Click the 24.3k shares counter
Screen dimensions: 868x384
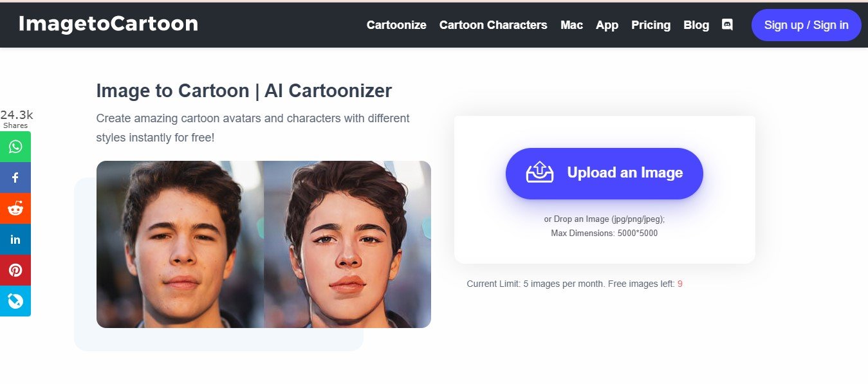(16, 118)
